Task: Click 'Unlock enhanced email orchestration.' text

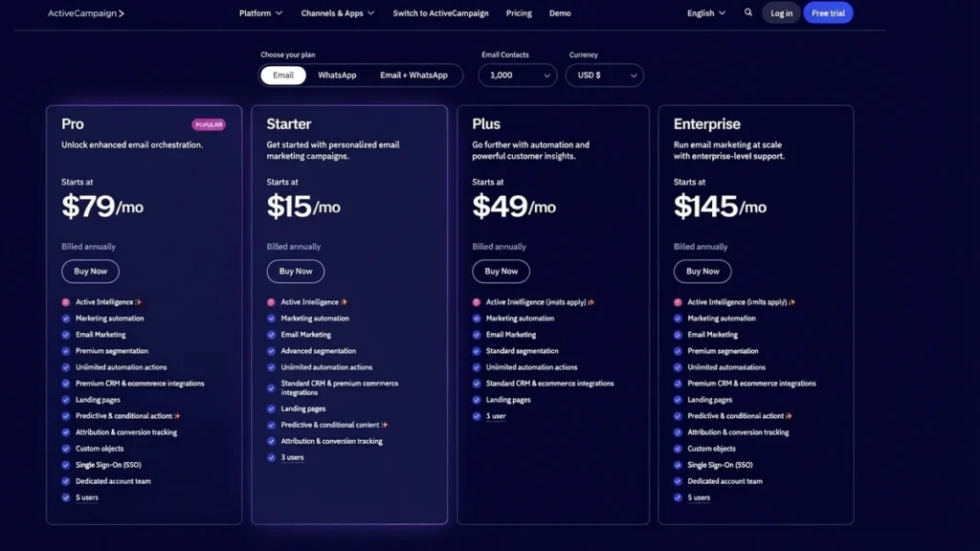Action: pos(132,145)
